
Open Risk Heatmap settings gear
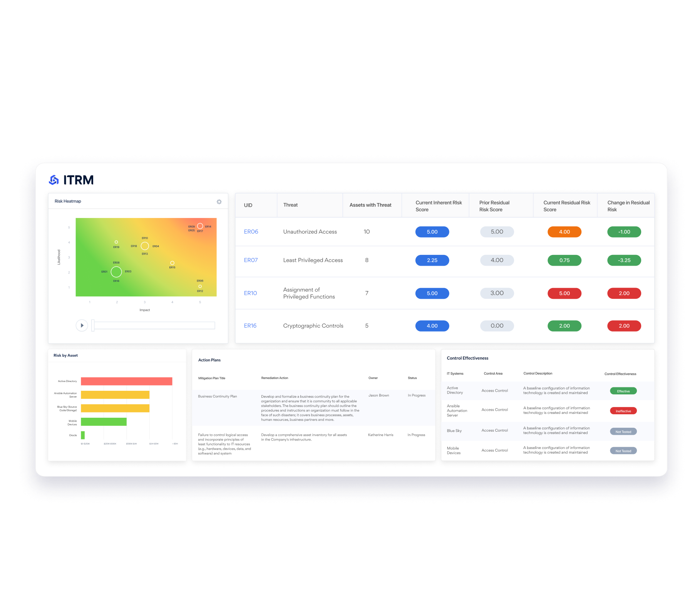coord(219,202)
